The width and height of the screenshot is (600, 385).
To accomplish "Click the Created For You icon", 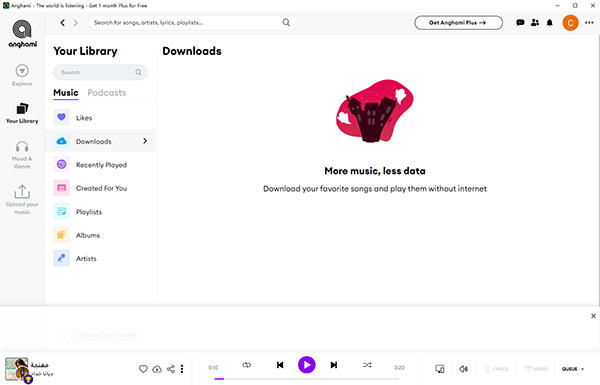I will click(61, 188).
